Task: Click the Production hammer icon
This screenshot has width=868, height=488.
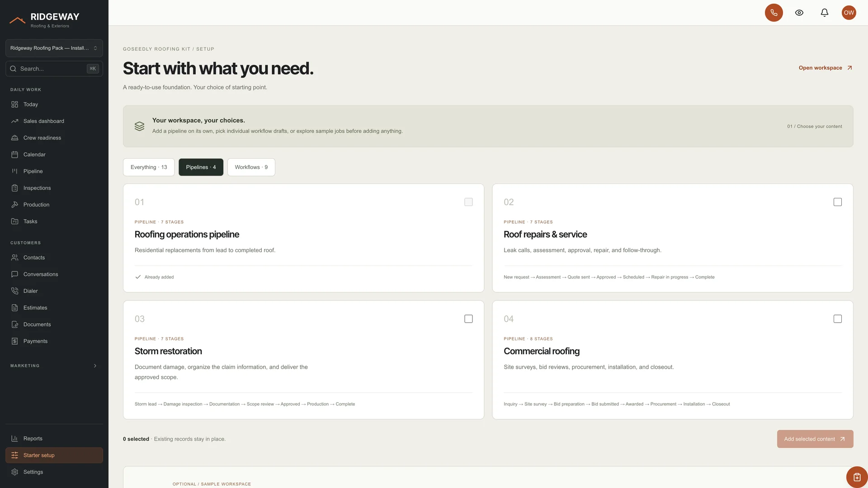Action: (x=14, y=205)
